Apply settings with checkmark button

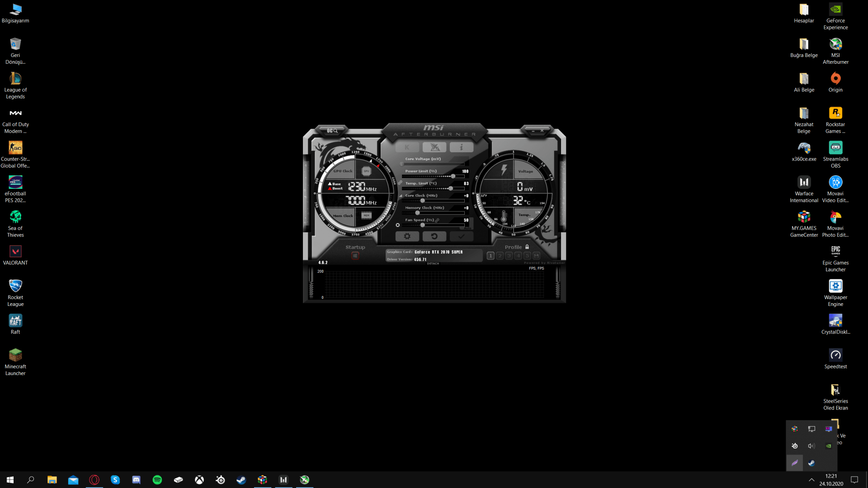(x=461, y=236)
